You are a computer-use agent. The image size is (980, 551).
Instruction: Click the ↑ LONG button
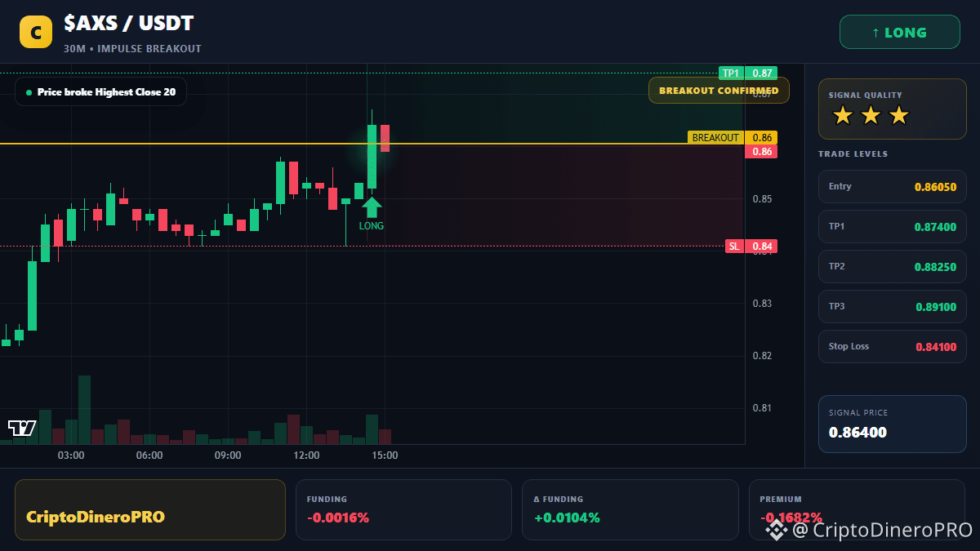pyautogui.click(x=900, y=33)
